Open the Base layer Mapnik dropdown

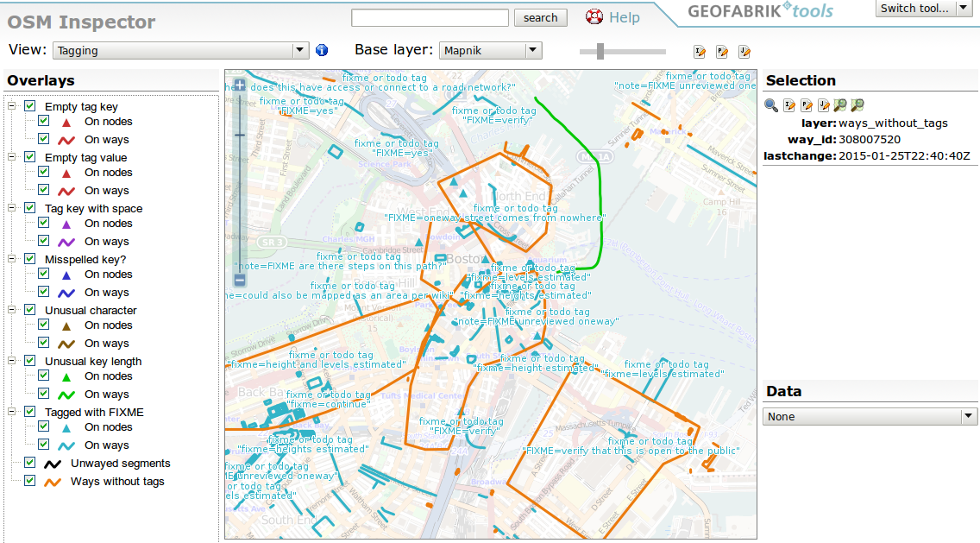[x=490, y=51]
